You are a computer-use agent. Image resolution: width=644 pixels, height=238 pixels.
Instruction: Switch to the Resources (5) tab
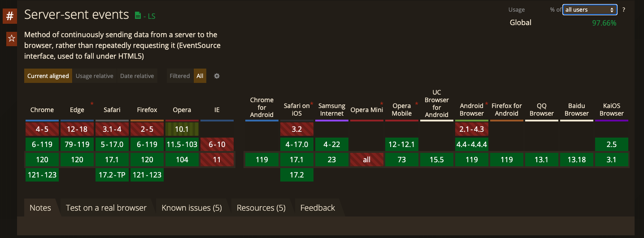coord(261,208)
